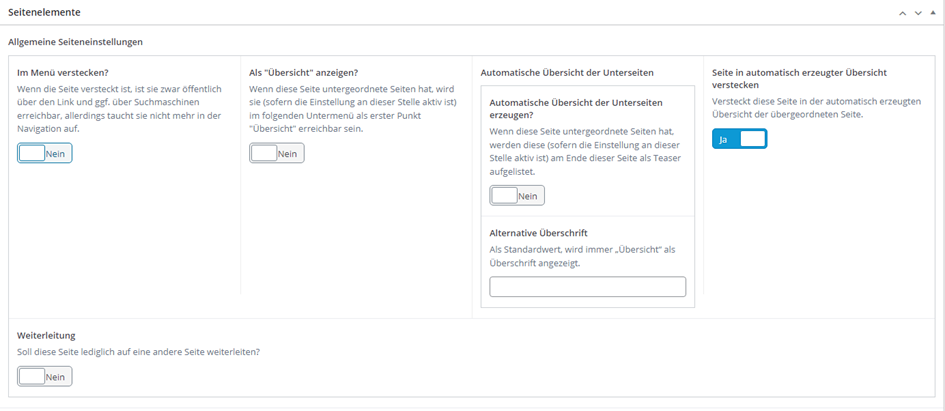
Task: Click the move panel down arrow
Action: [x=918, y=13]
